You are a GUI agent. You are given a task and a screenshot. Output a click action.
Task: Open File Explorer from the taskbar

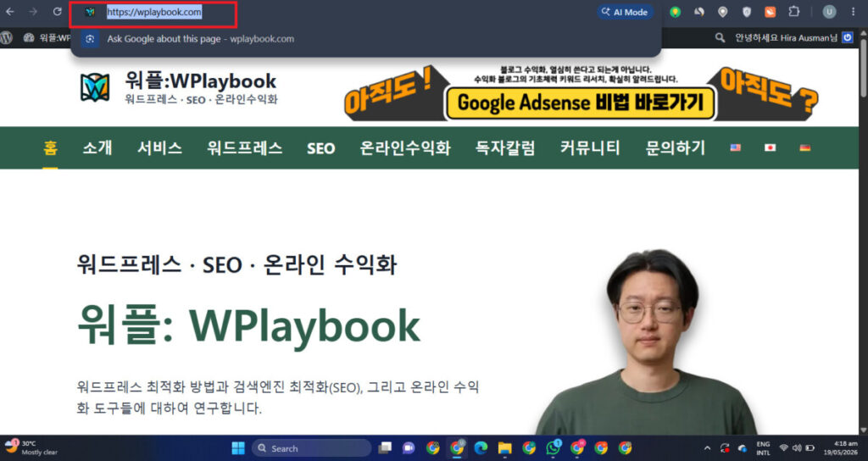pyautogui.click(x=504, y=448)
